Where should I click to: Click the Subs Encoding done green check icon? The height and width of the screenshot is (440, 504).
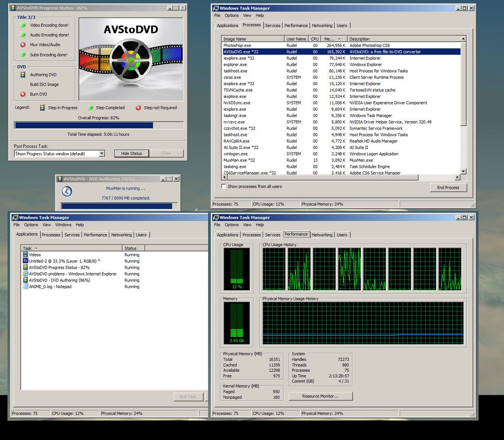tap(23, 55)
